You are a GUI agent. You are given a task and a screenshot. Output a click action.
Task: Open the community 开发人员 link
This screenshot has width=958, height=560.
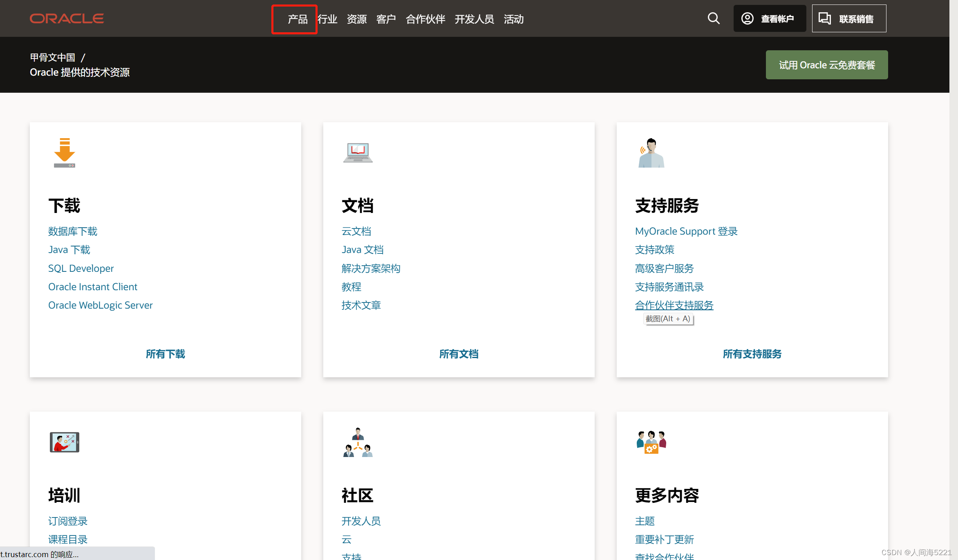click(x=361, y=521)
